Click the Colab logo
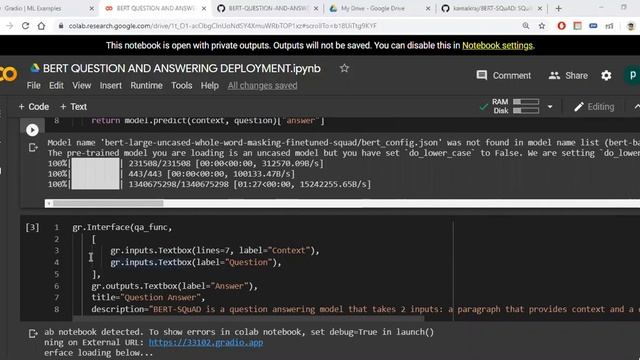The height and width of the screenshot is (360, 640). click(8, 74)
